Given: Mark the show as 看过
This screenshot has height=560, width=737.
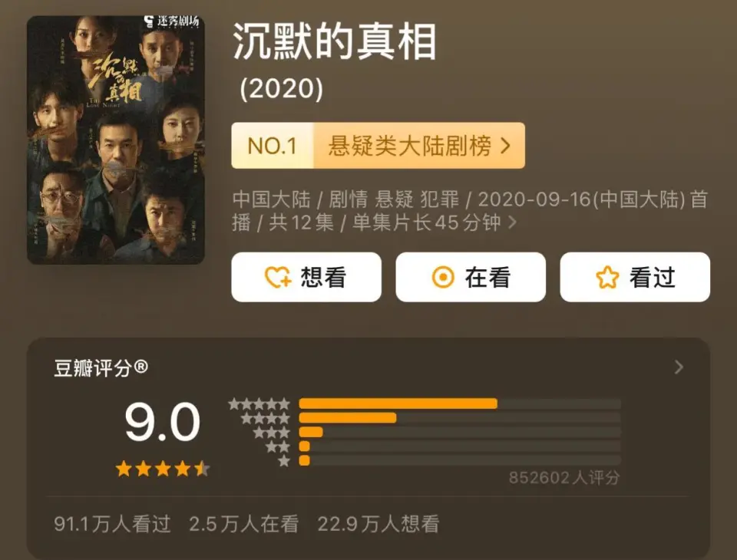Looking at the screenshot, I should (635, 277).
